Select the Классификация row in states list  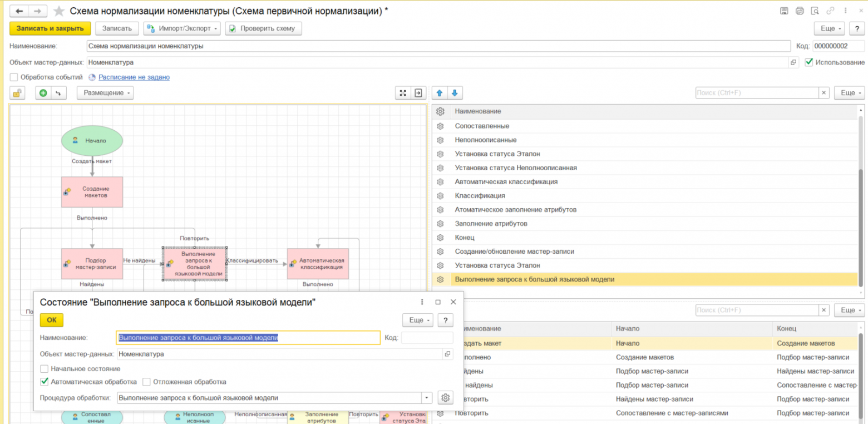644,196
